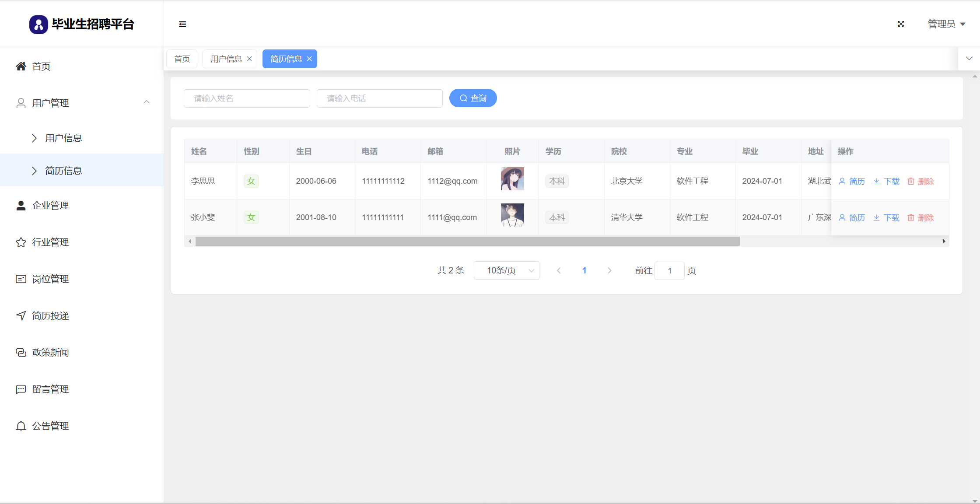
Task: Click the table horizontal scrollbar thumb
Action: pos(467,241)
